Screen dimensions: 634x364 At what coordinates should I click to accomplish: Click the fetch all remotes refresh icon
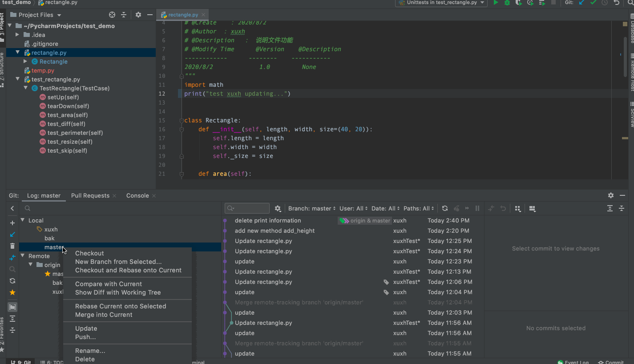(x=12, y=281)
